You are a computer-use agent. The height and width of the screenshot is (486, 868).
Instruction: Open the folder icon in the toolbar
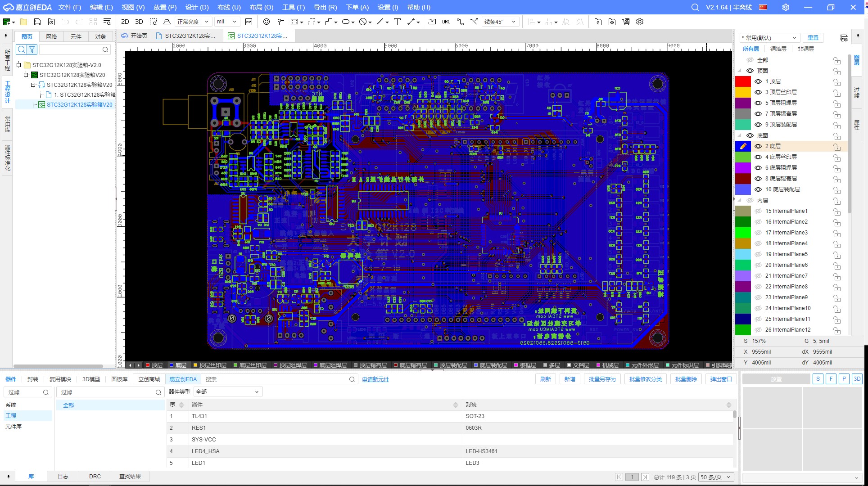click(24, 22)
